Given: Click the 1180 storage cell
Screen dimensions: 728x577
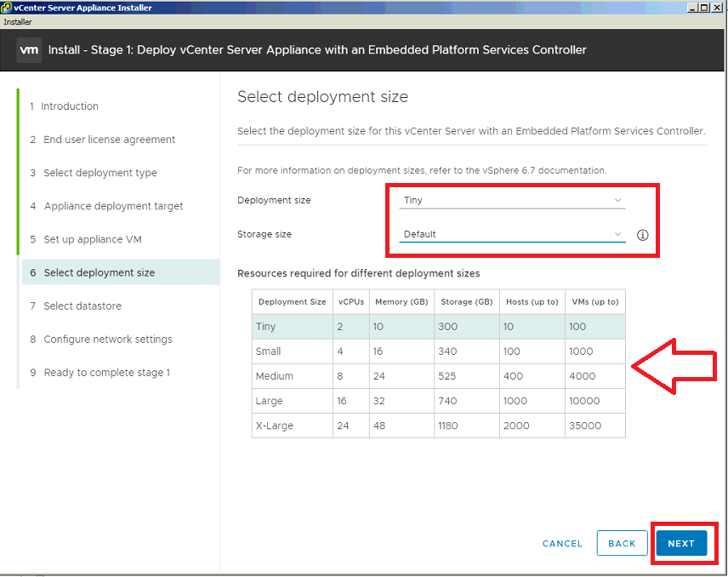Looking at the screenshot, I should 467,426.
